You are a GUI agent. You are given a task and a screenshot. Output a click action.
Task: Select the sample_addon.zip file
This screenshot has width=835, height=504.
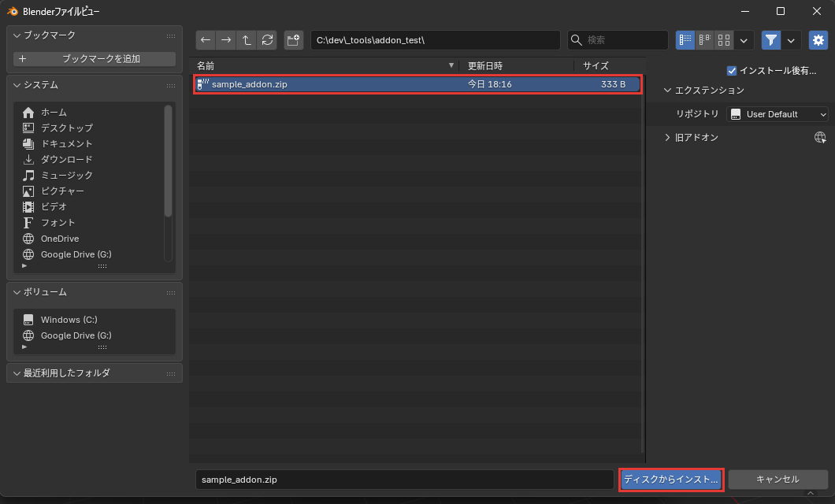pyautogui.click(x=417, y=84)
